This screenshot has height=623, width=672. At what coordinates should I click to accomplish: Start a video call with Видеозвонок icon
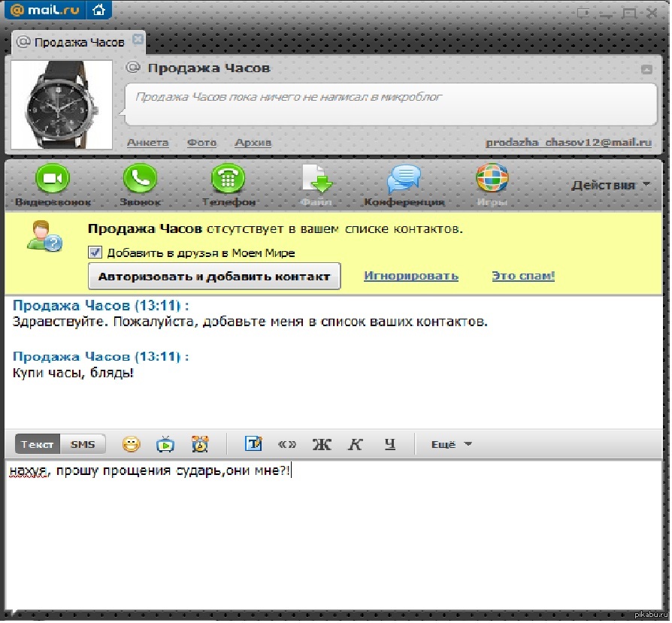tap(52, 180)
